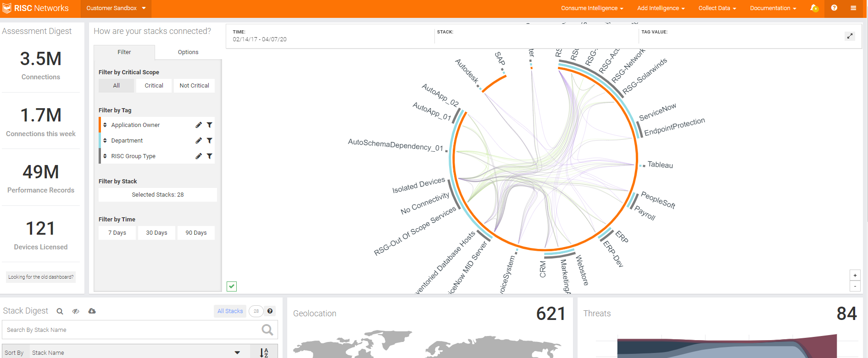Click the ServiceNow label in chord diagram
The width and height of the screenshot is (868, 358).
pyautogui.click(x=657, y=112)
